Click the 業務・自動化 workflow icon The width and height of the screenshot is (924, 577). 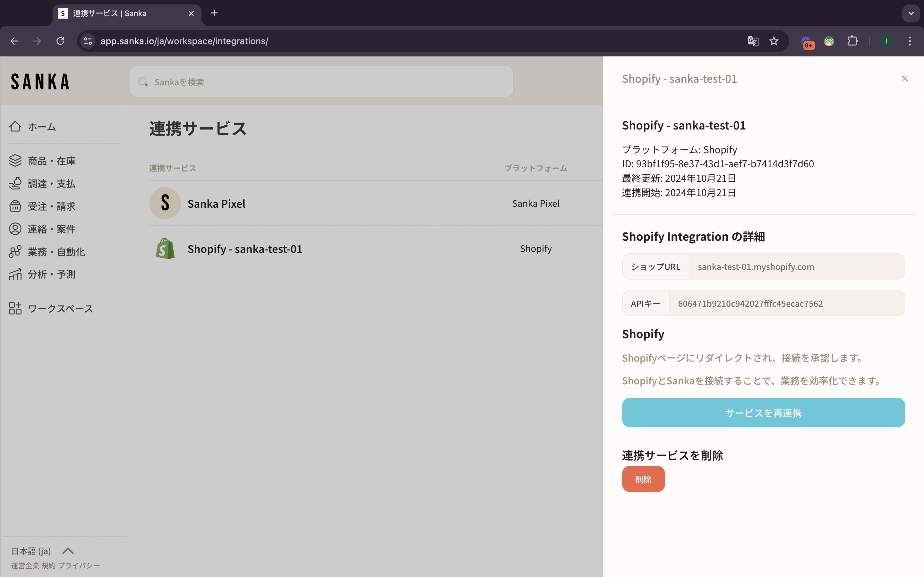(x=15, y=252)
